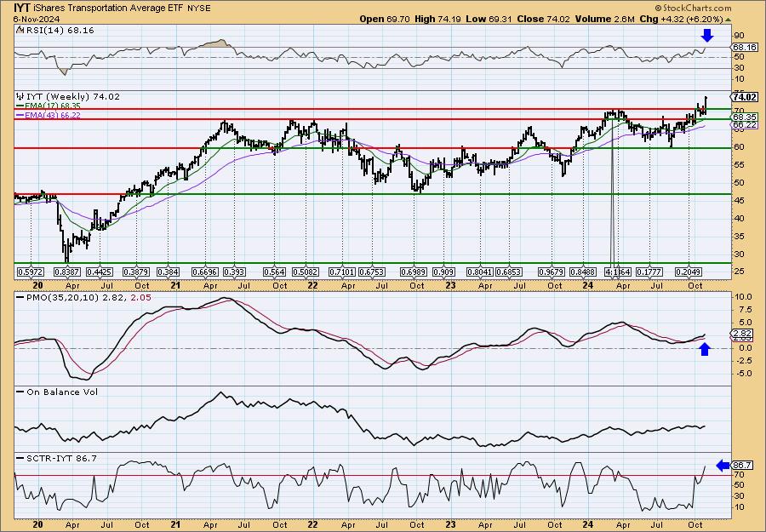
Task: Select the 0.909 volume value box
Action: [x=443, y=272]
